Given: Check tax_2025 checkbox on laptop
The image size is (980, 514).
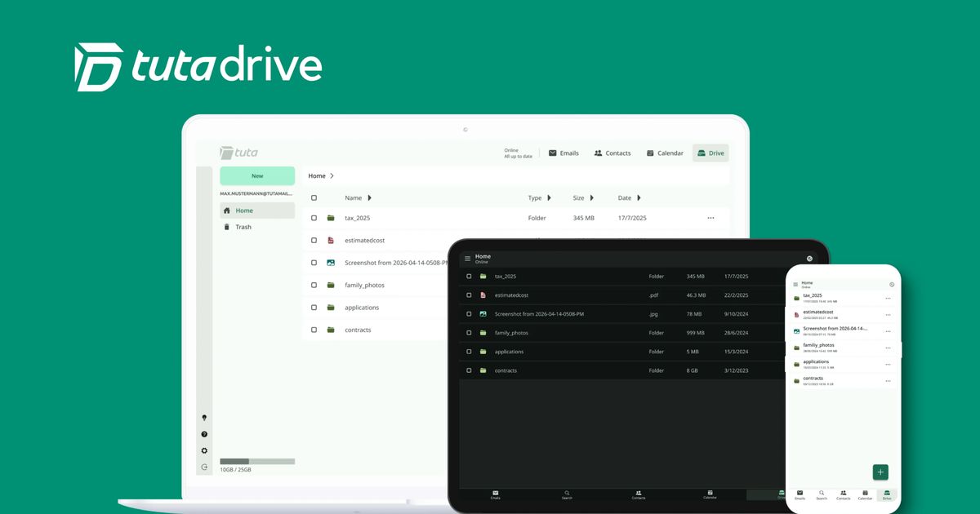Looking at the screenshot, I should tap(314, 218).
